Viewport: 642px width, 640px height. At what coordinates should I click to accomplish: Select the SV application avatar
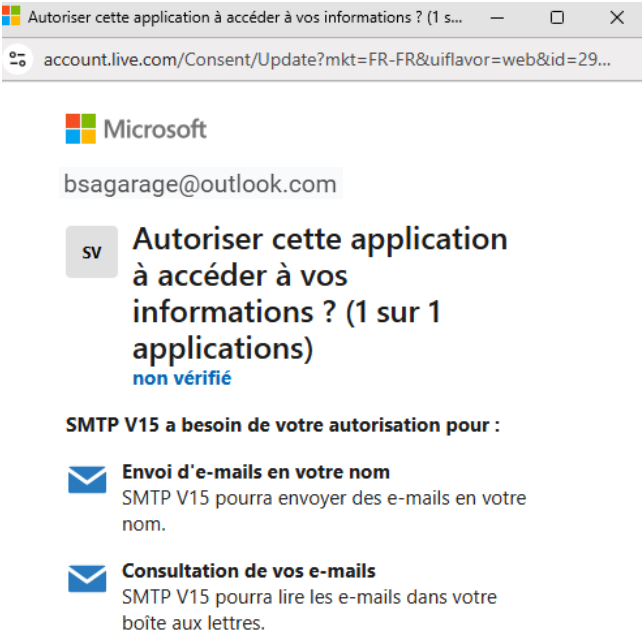point(91,252)
